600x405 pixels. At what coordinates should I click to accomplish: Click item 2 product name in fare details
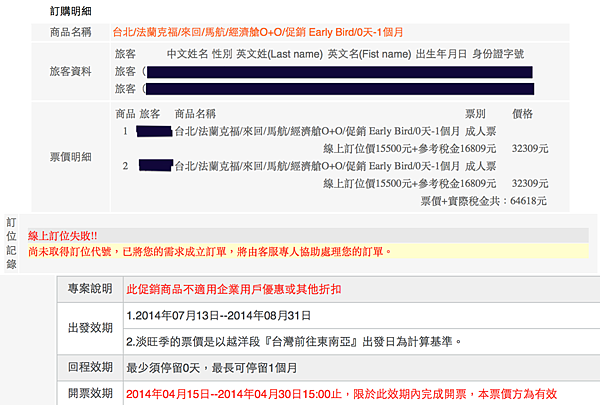pyautogui.click(x=317, y=166)
